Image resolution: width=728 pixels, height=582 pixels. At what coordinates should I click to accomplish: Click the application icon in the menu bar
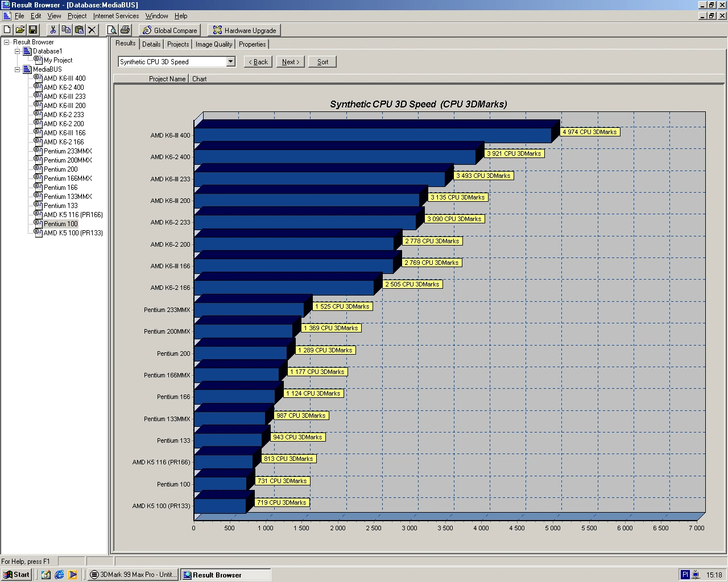[6, 16]
